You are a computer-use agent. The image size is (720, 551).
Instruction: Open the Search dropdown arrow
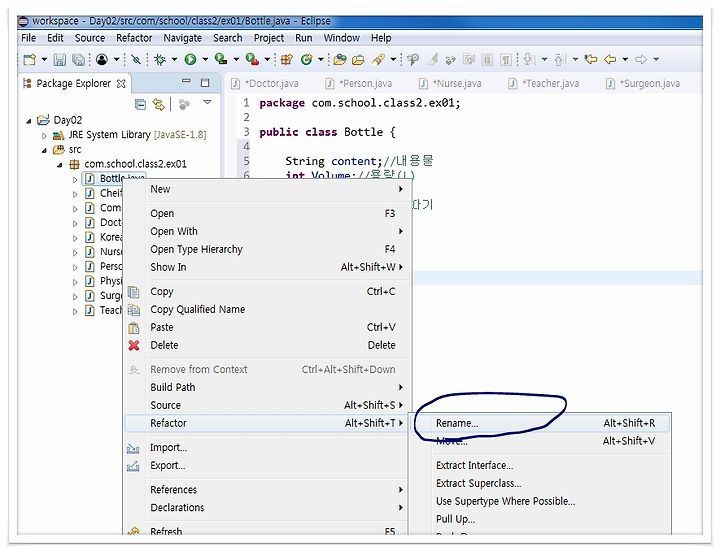pos(393,59)
